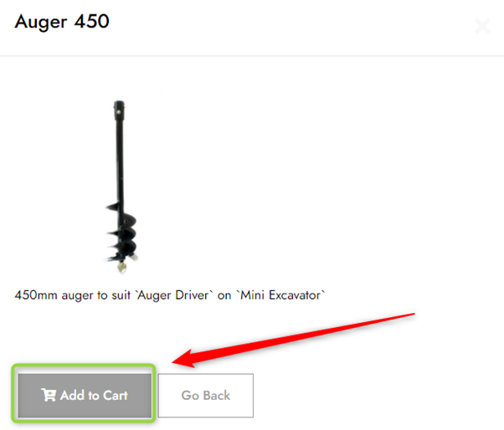
Task: Go back using the Go Back button
Action: pos(206,396)
